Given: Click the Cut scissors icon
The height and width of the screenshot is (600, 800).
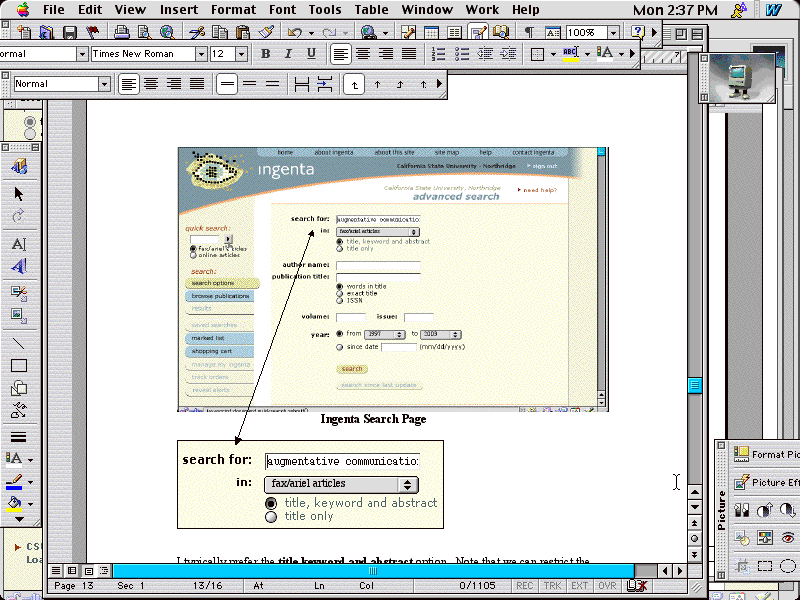Looking at the screenshot, I should point(197,33).
